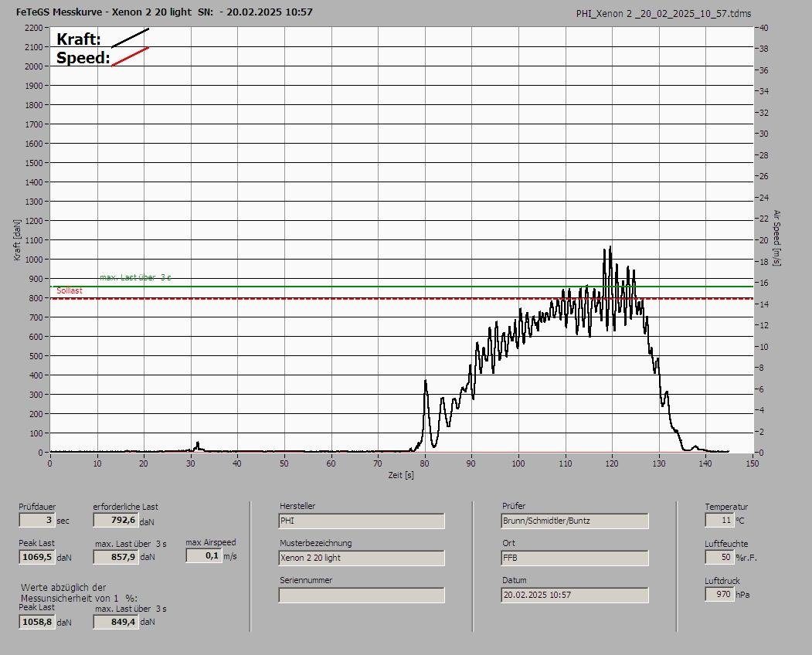812x655 pixels.
Task: Click the Hersteller field containing PHI
Action: point(362,521)
